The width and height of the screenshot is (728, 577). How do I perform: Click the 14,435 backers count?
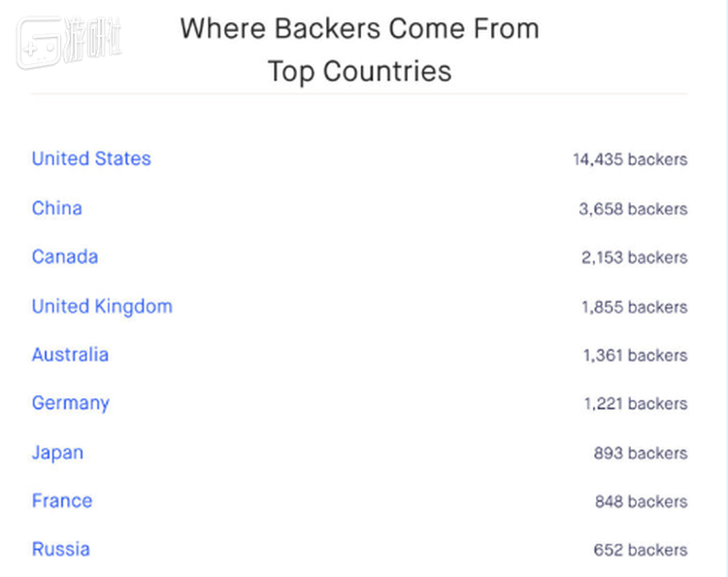pyautogui.click(x=629, y=159)
